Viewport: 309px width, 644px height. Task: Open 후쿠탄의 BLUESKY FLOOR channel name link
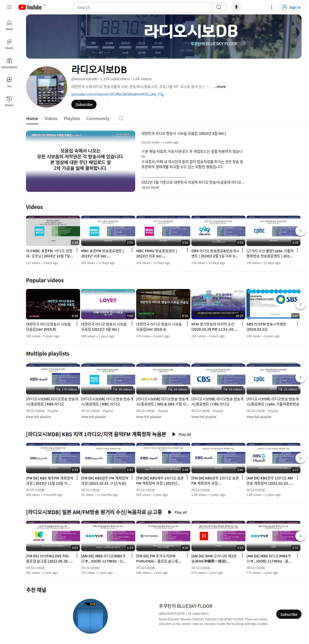click(x=186, y=606)
